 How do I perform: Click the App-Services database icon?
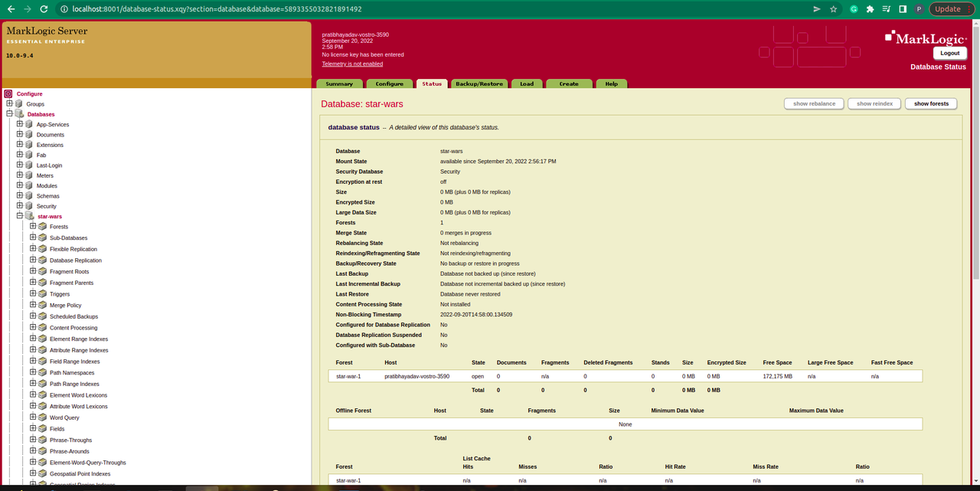point(29,124)
